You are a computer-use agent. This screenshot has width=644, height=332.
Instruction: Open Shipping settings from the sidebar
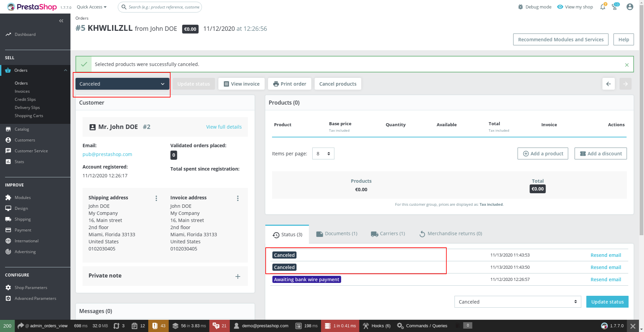click(x=23, y=219)
